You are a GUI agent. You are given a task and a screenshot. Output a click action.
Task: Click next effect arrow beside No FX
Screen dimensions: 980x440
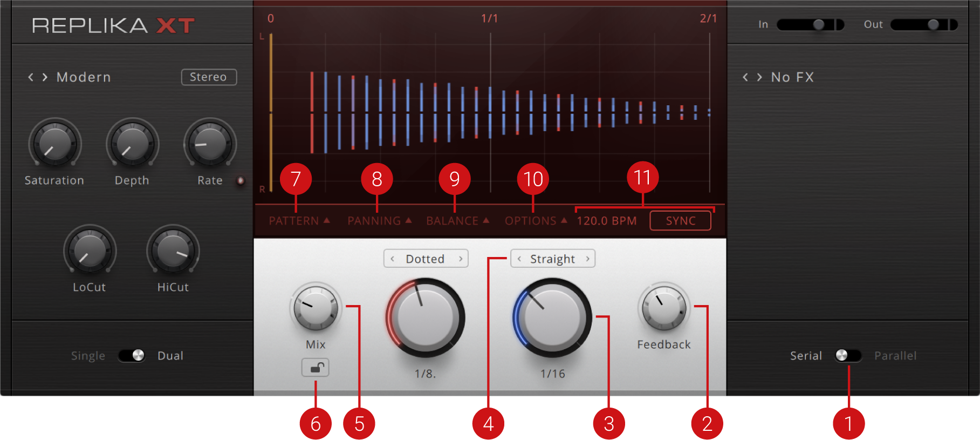tap(759, 77)
